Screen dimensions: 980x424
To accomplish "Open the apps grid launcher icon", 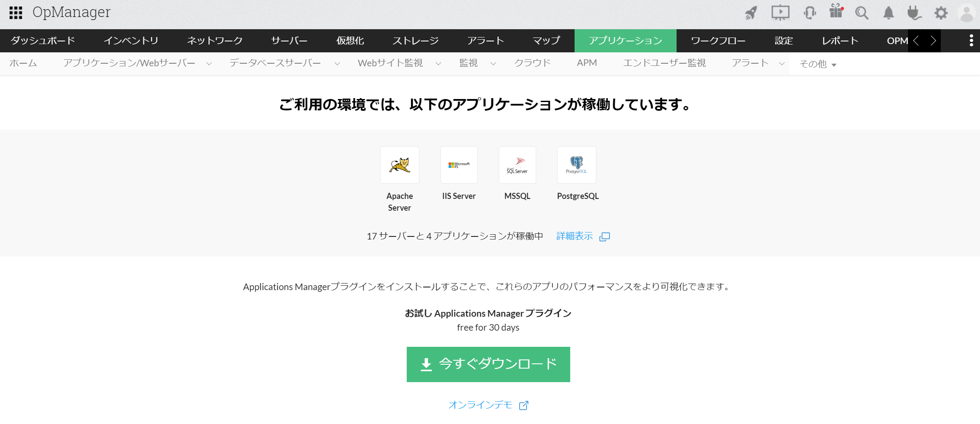I will tap(16, 13).
